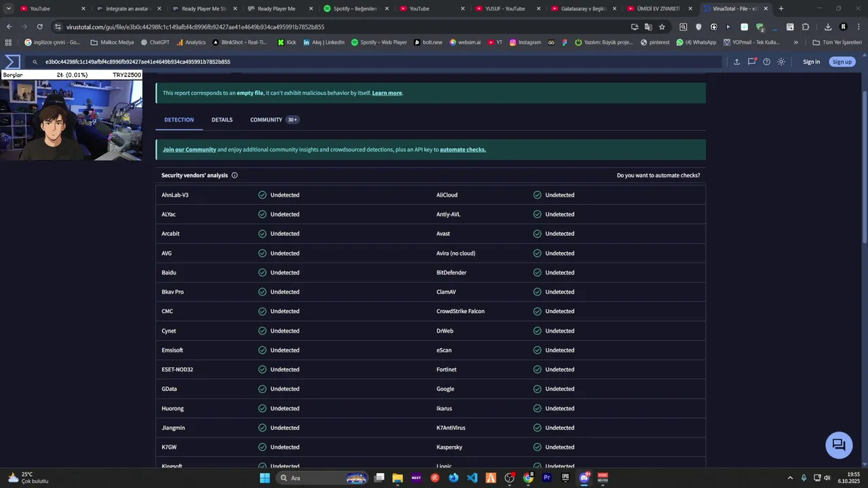Open OBS Studio from the taskbar

pos(509,478)
